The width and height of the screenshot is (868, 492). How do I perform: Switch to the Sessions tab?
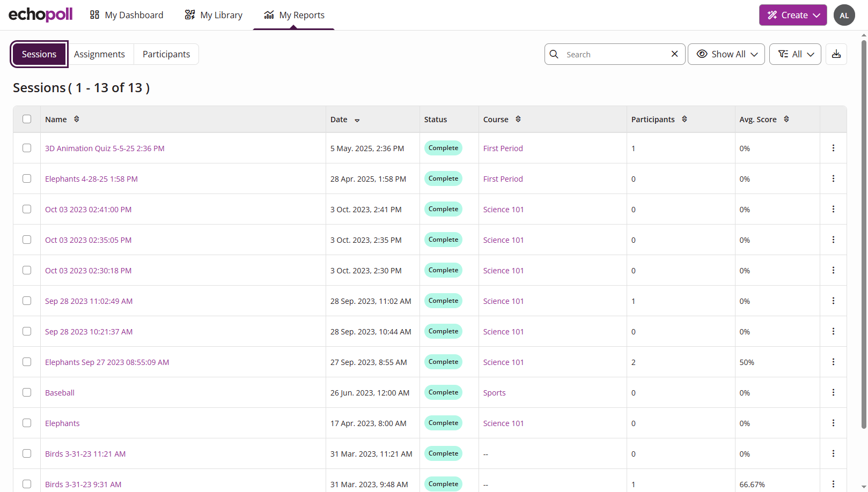pyautogui.click(x=39, y=54)
